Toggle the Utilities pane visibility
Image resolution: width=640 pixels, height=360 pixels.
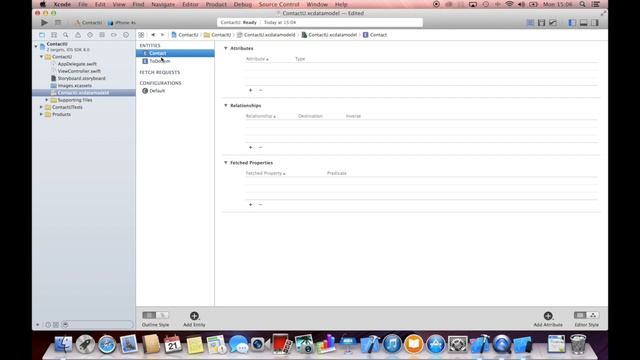595,23
